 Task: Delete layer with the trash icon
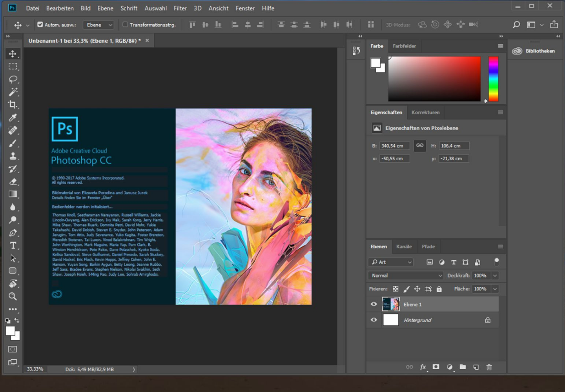tap(489, 367)
